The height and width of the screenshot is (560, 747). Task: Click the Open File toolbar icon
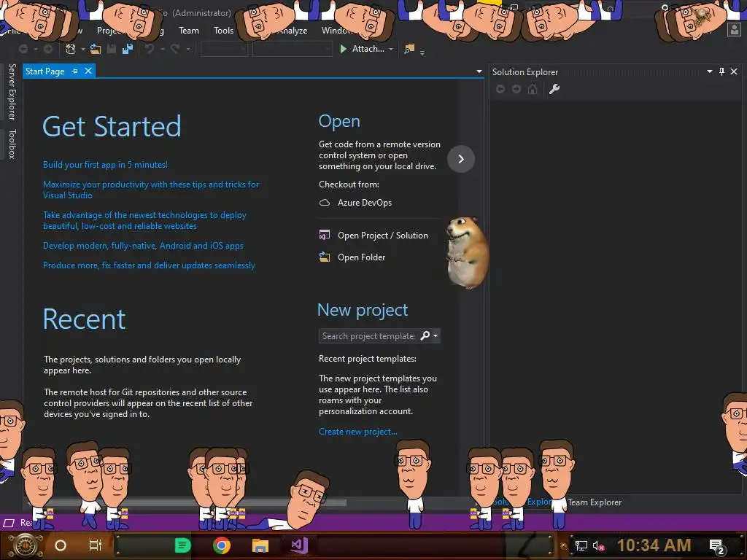96,49
